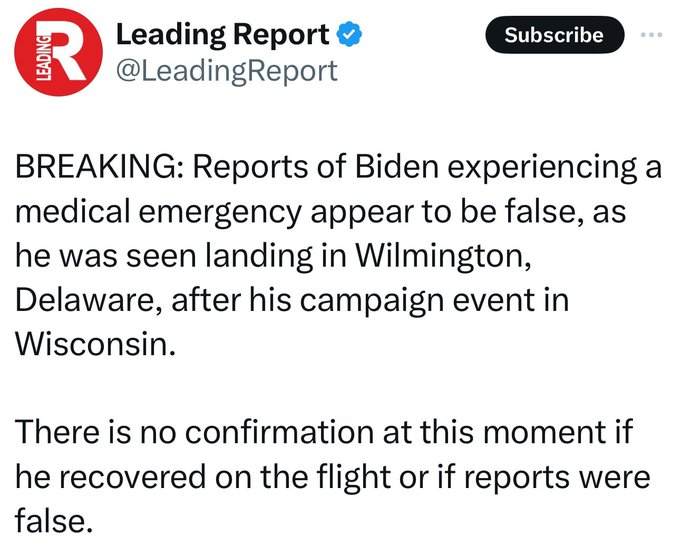Click the vertical LEADING text in logo
The width and height of the screenshot is (680, 556).
point(42,57)
